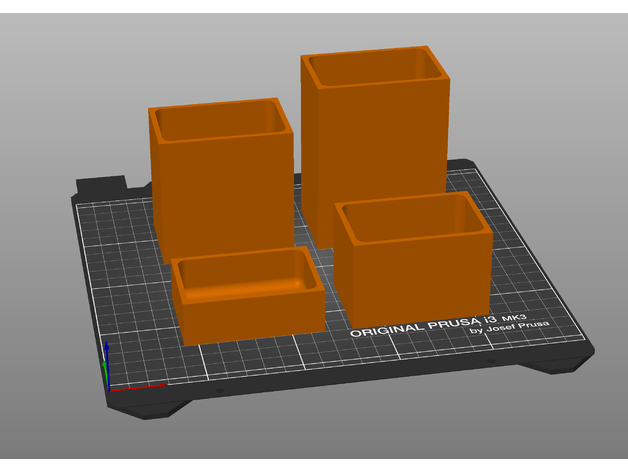628x472 pixels.
Task: Click the rear-left tab of print bed
Action: (x=102, y=185)
